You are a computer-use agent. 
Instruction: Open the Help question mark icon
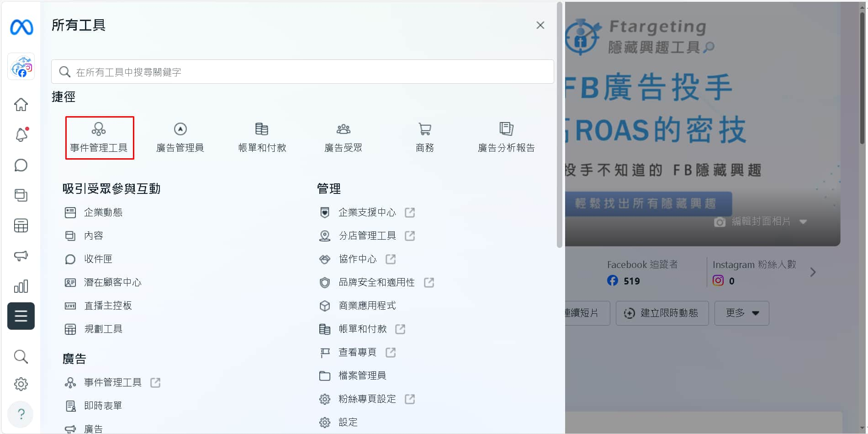click(x=21, y=414)
